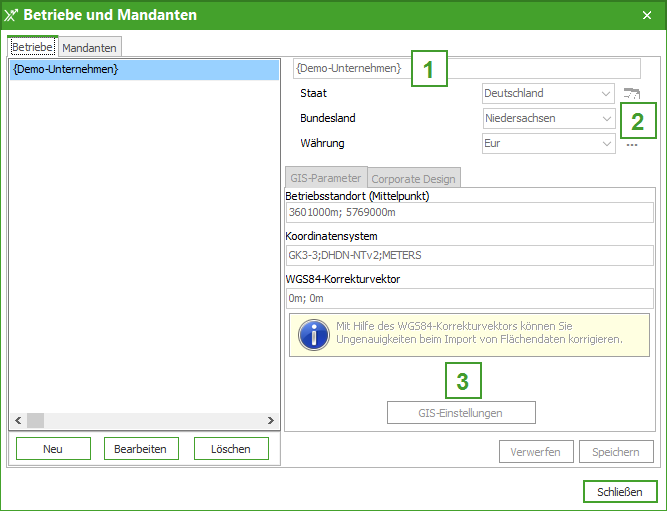This screenshot has width=667, height=511.
Task: Select the GIS-Parameter tab
Action: [326, 178]
